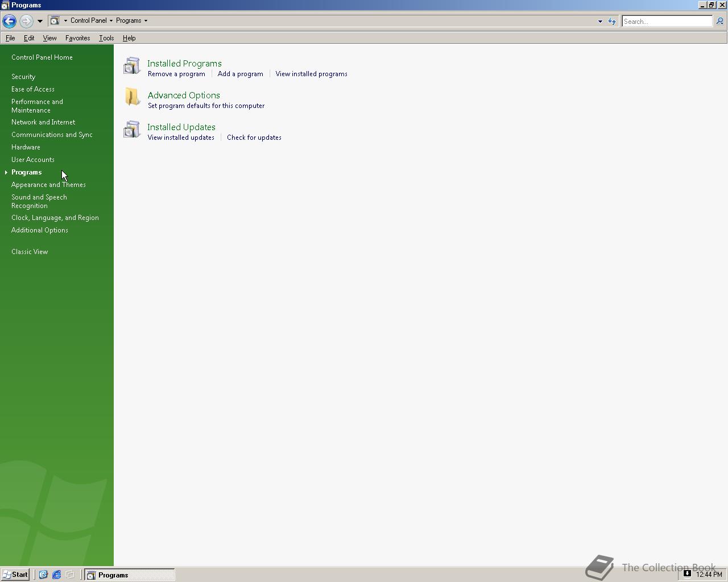Open the Favorites menu
Viewport: 728px width, 582px height.
coord(77,38)
